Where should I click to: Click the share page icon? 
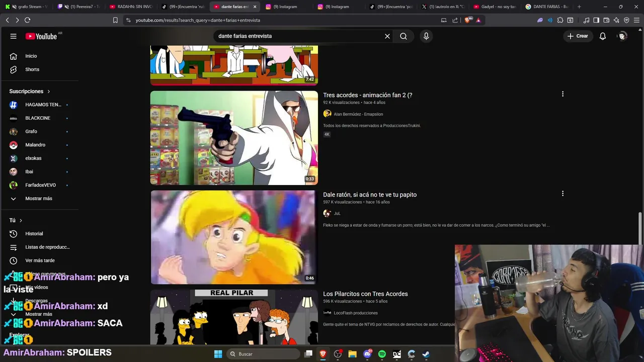(x=455, y=20)
